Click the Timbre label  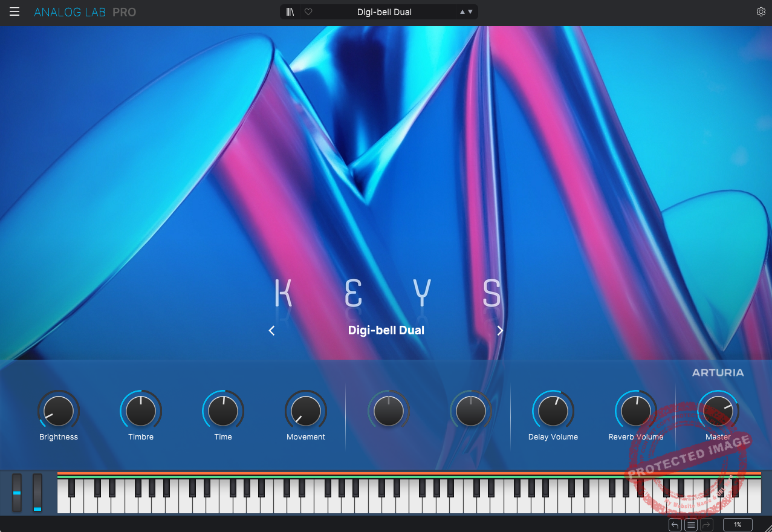tap(141, 437)
